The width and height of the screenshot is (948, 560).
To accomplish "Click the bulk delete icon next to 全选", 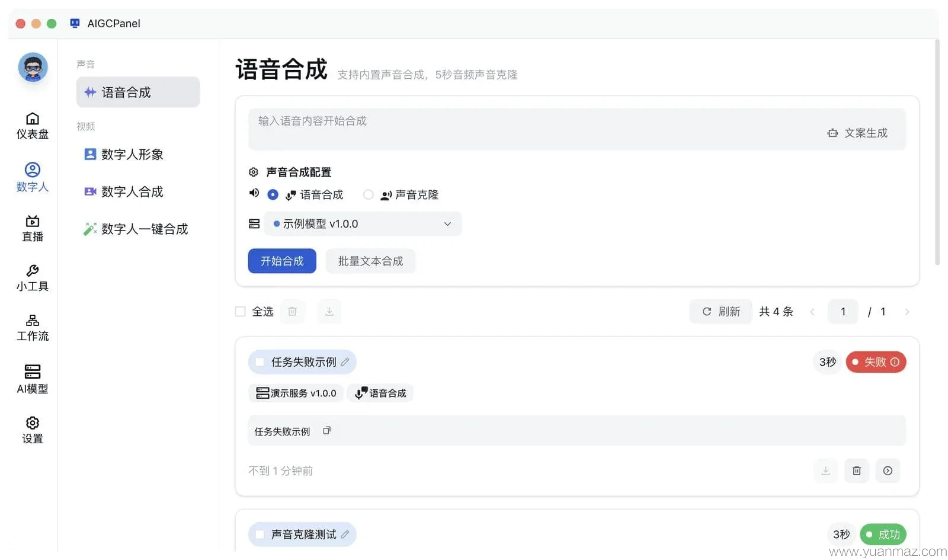I will (292, 311).
